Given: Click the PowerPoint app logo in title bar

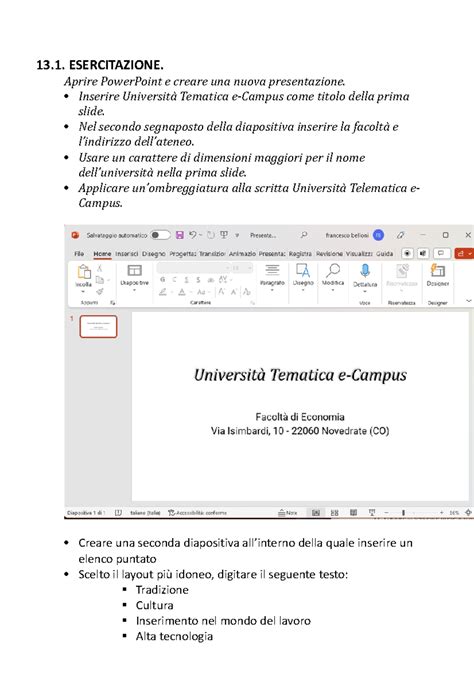Looking at the screenshot, I should [75, 235].
